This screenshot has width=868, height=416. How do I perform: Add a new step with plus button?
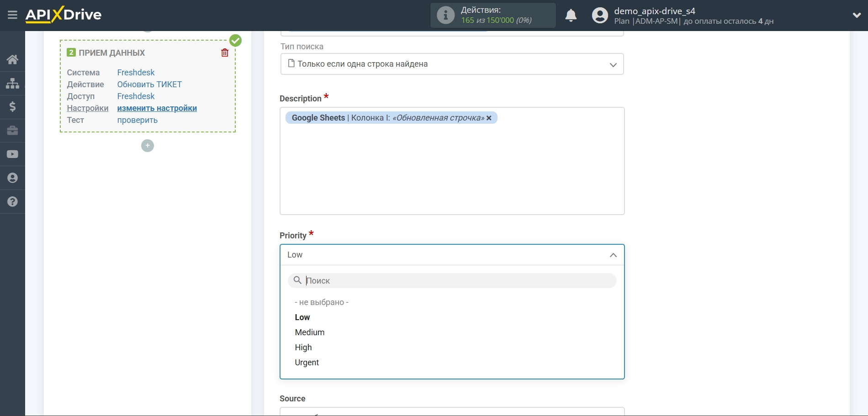[148, 146]
